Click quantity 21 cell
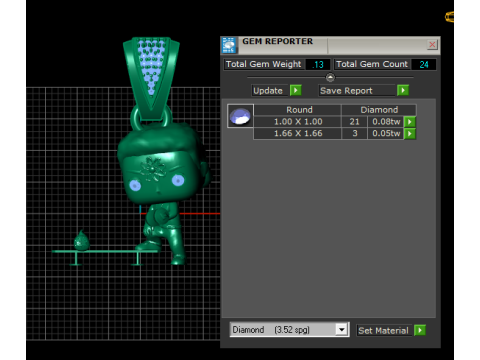Screen dimensions: 480x360 (x=354, y=122)
